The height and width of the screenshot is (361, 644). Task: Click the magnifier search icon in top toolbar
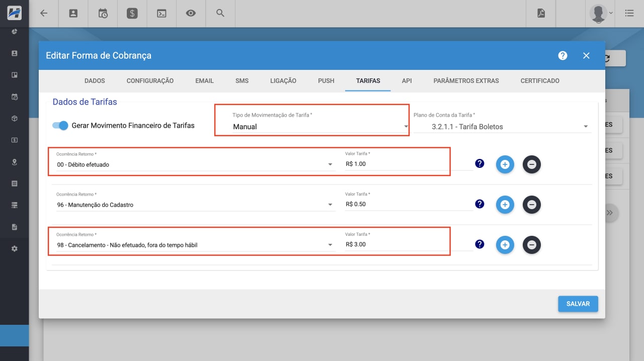(x=220, y=13)
